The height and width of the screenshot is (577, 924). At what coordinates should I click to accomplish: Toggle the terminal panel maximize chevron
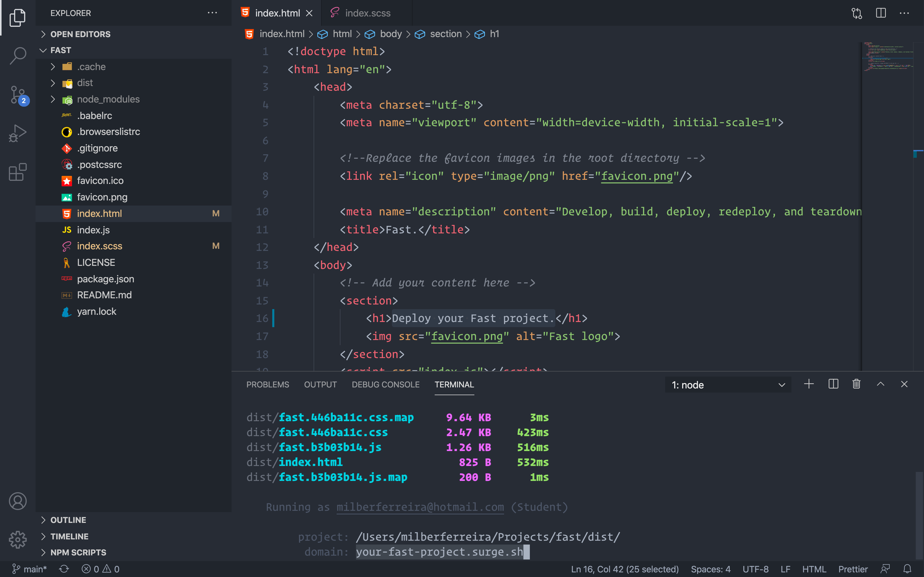[880, 384]
